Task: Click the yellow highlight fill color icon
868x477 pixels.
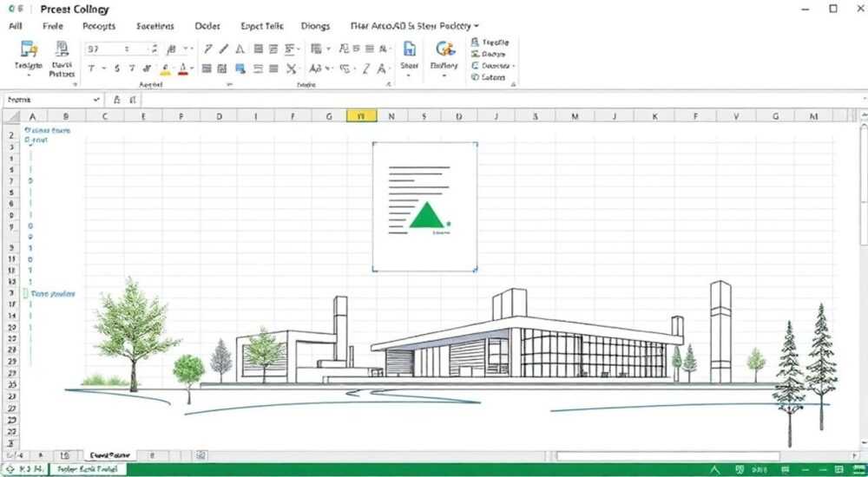Action: (166, 69)
